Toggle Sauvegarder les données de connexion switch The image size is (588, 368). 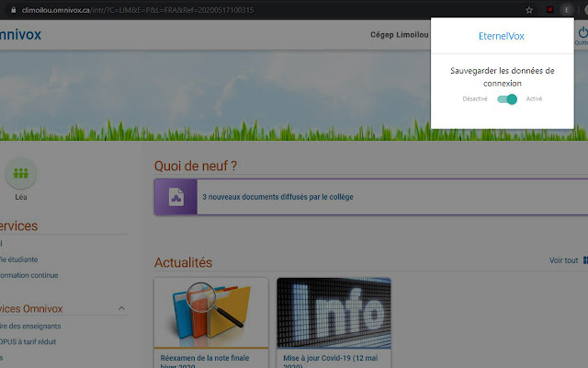[x=507, y=99]
